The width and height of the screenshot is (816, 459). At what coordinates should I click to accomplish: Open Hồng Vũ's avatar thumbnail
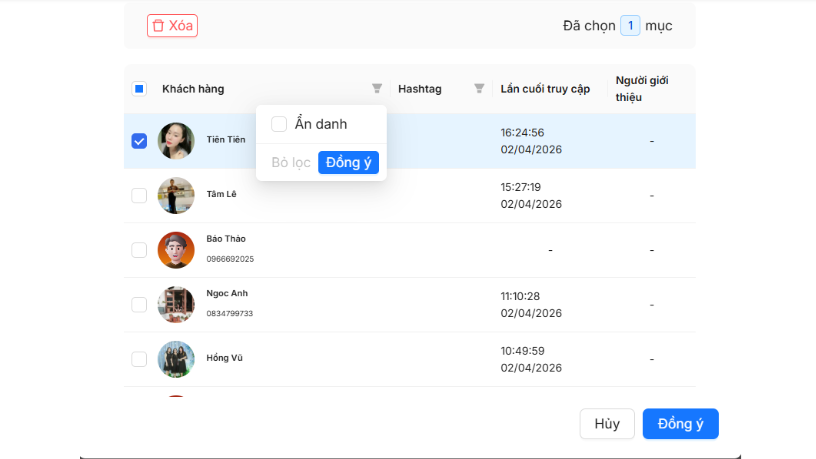click(x=176, y=359)
